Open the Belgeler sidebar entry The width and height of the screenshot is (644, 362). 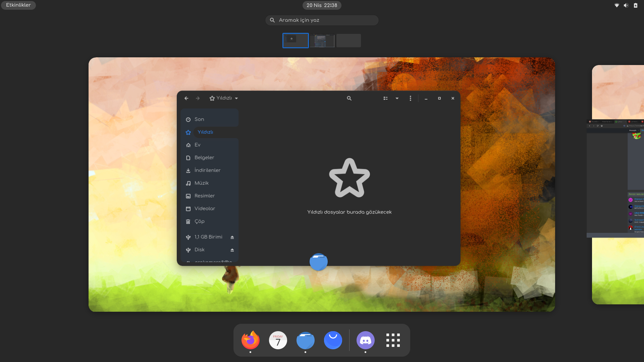(x=204, y=158)
